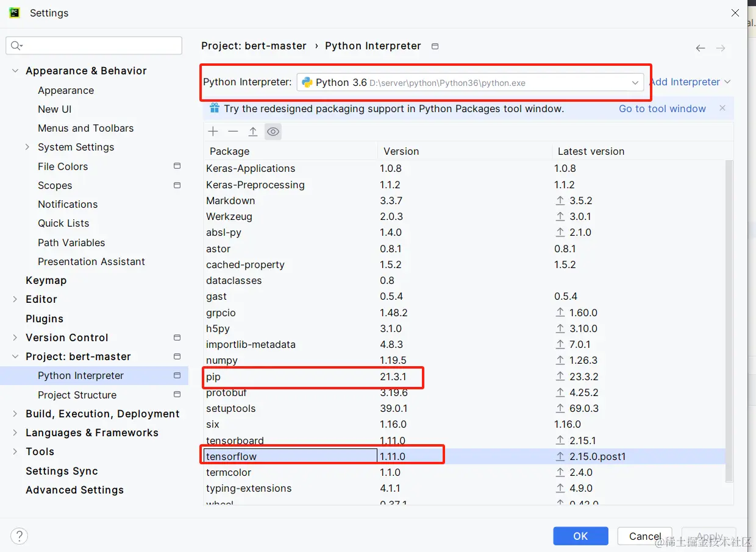Click project-level icon next to Project Structure

coord(177,394)
